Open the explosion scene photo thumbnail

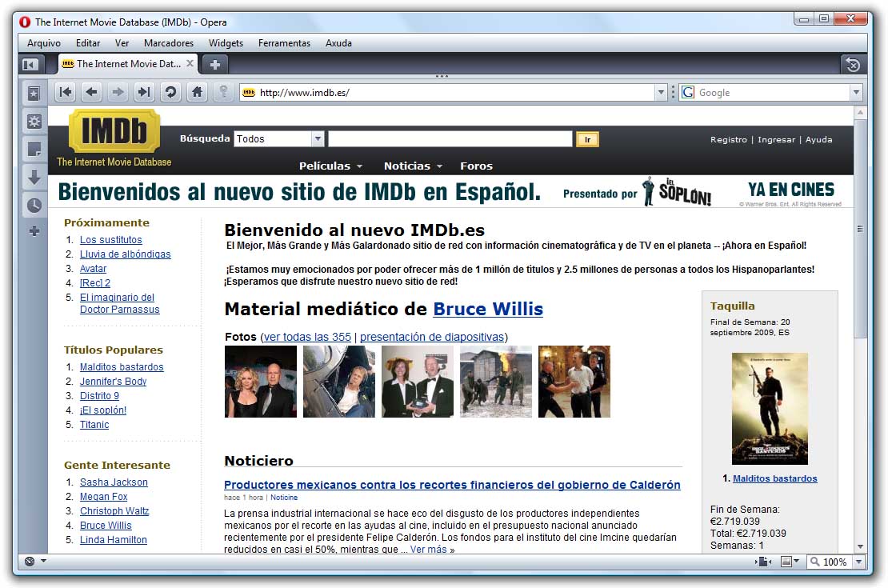point(495,382)
